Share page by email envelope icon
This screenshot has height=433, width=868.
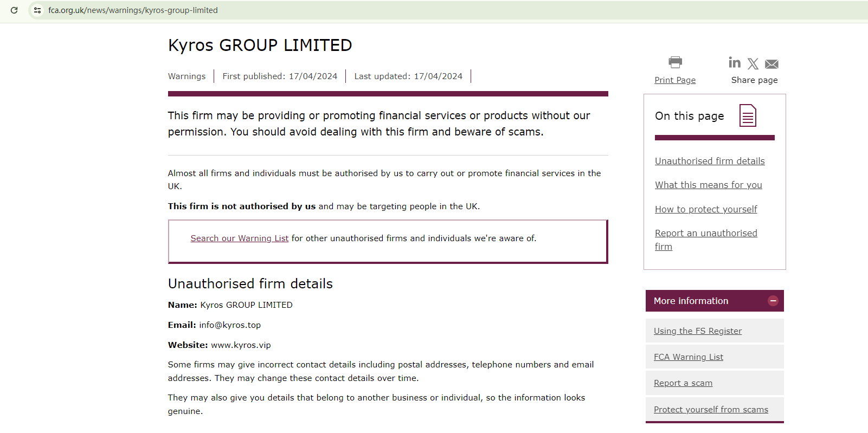771,64
